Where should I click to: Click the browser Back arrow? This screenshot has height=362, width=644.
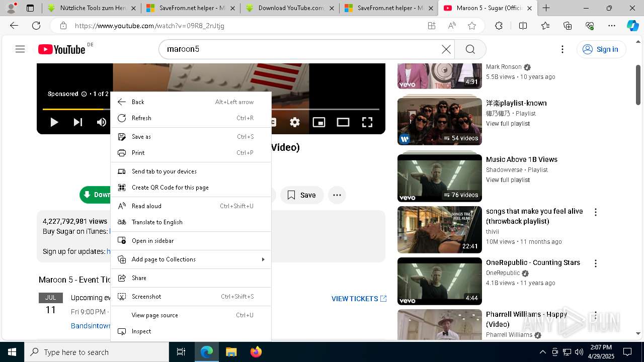tap(14, 26)
